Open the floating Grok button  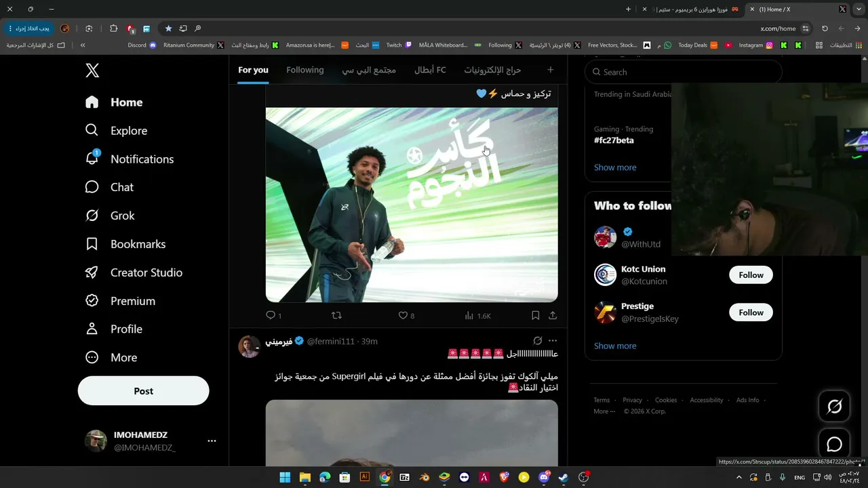[x=834, y=407]
